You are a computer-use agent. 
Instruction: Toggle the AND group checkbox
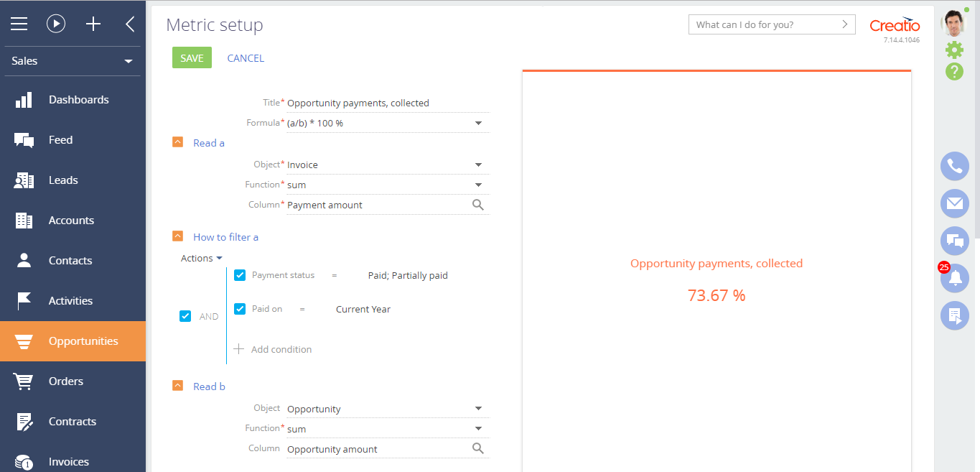tap(185, 316)
